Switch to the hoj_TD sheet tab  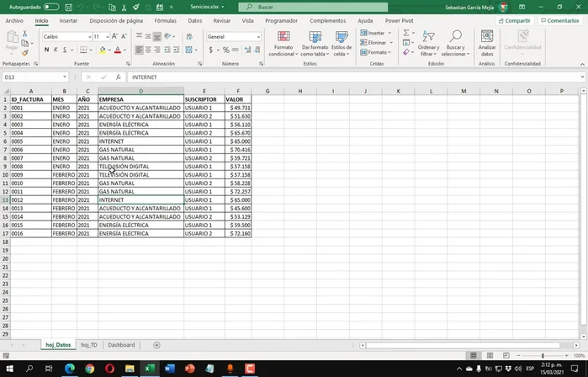pos(89,345)
